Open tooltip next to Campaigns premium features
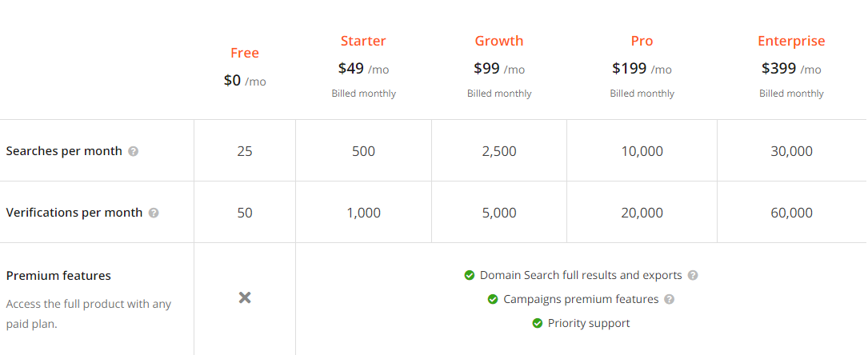The height and width of the screenshot is (355, 868). [x=670, y=299]
